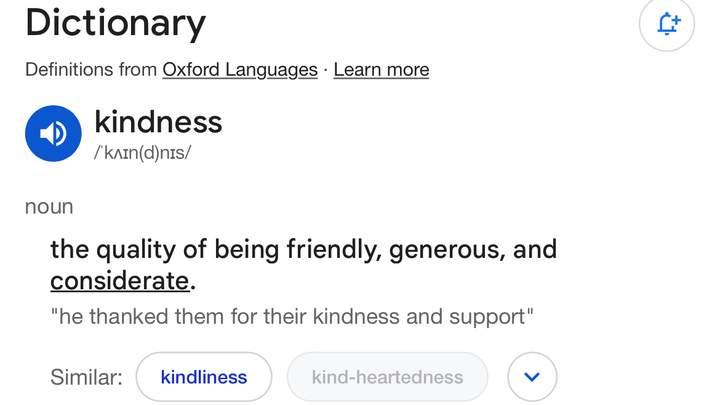The width and height of the screenshot is (720, 405).
Task: Select the kindliness synonym chip
Action: [x=204, y=377]
